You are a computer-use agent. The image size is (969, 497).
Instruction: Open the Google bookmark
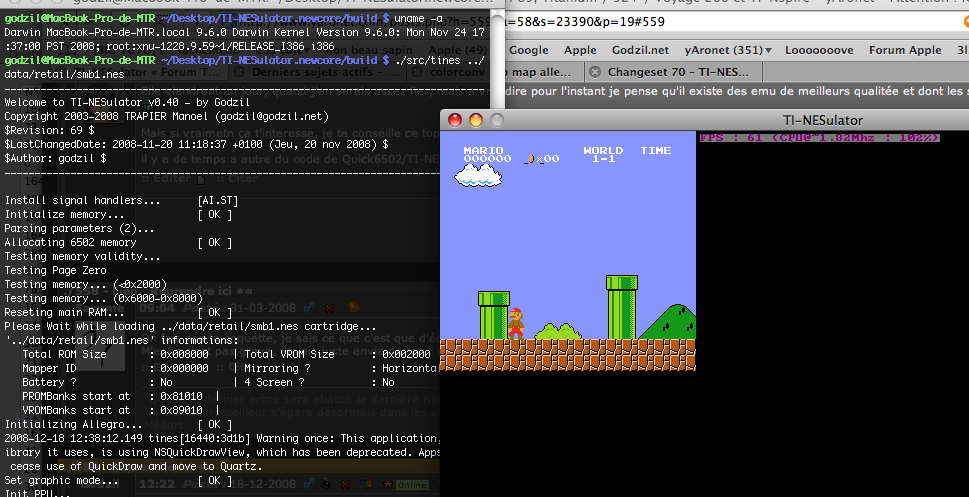[529, 50]
